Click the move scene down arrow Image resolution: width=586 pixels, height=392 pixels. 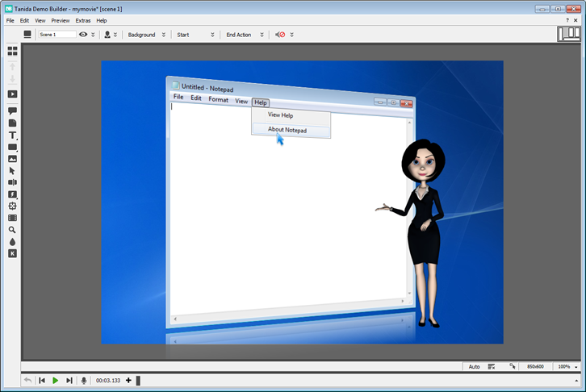[12, 79]
